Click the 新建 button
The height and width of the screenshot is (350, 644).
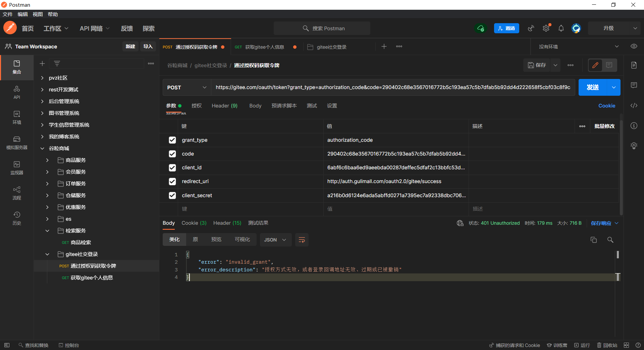tap(130, 46)
